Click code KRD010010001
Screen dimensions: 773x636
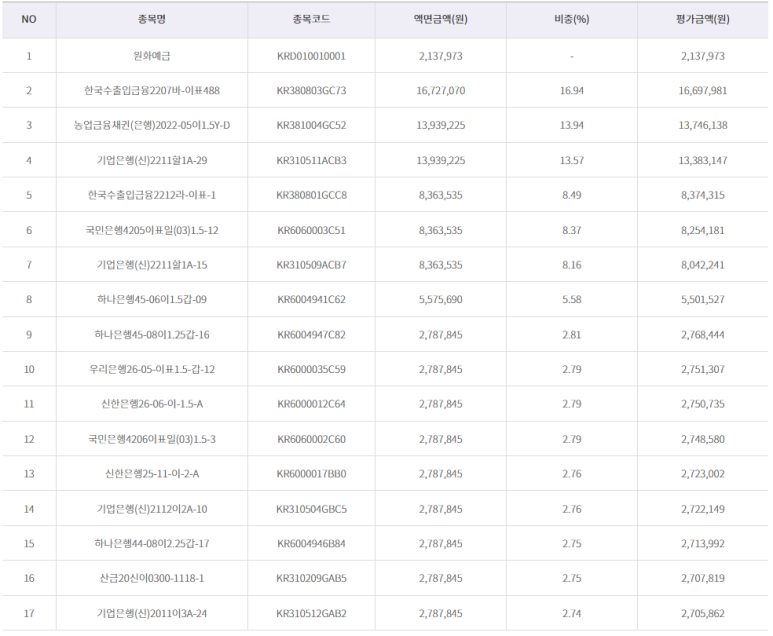coord(311,56)
